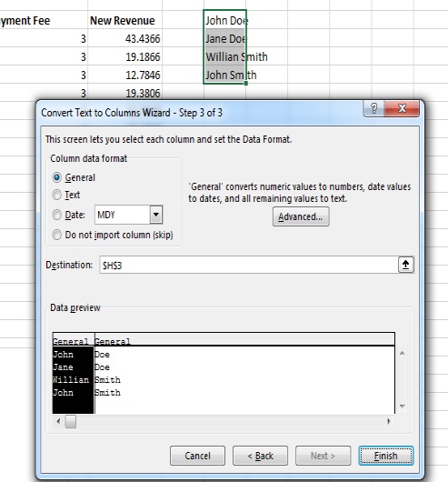Select the cell with 19.1866
The width and height of the screenshot is (448, 482).
click(125, 56)
